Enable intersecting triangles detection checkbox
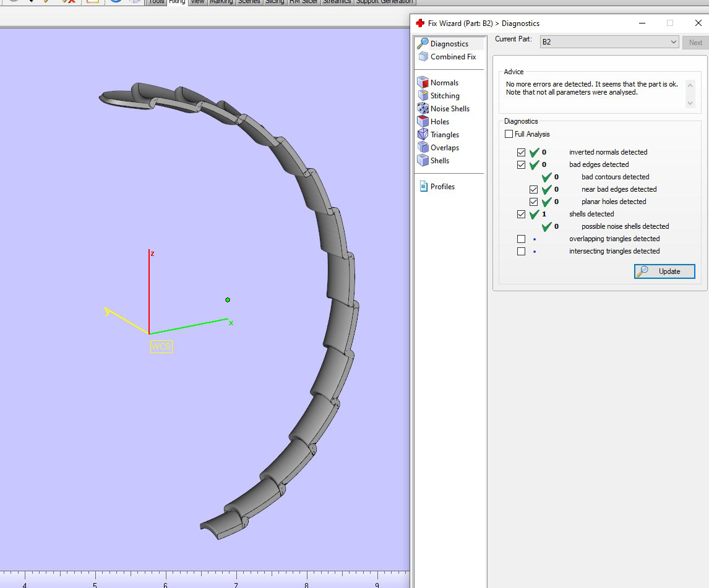The height and width of the screenshot is (588, 709). [x=521, y=251]
